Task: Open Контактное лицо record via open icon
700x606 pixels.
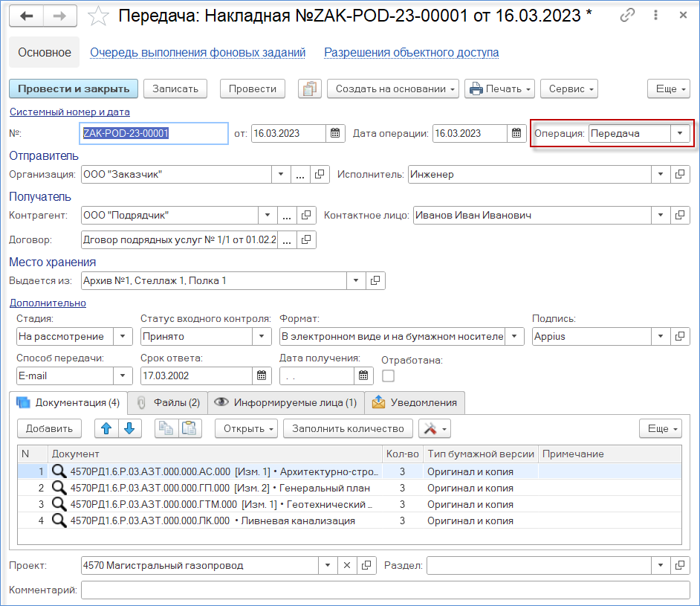Action: point(680,215)
